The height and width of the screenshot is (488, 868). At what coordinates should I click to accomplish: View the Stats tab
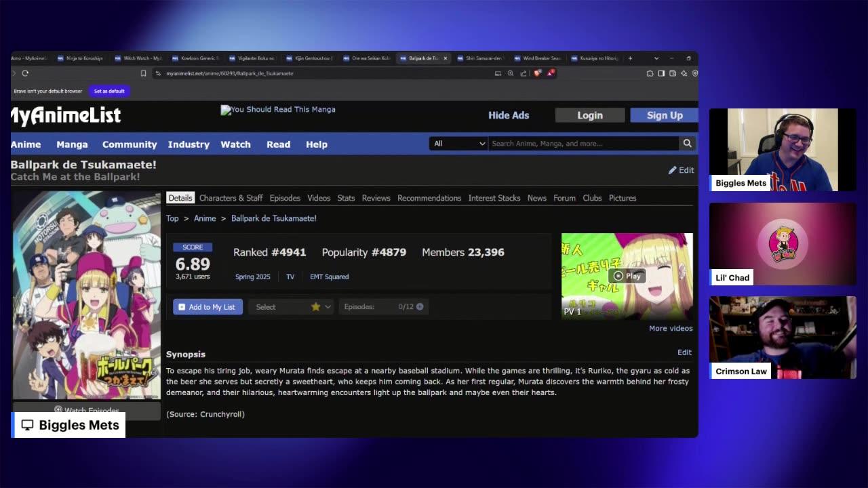tap(346, 198)
